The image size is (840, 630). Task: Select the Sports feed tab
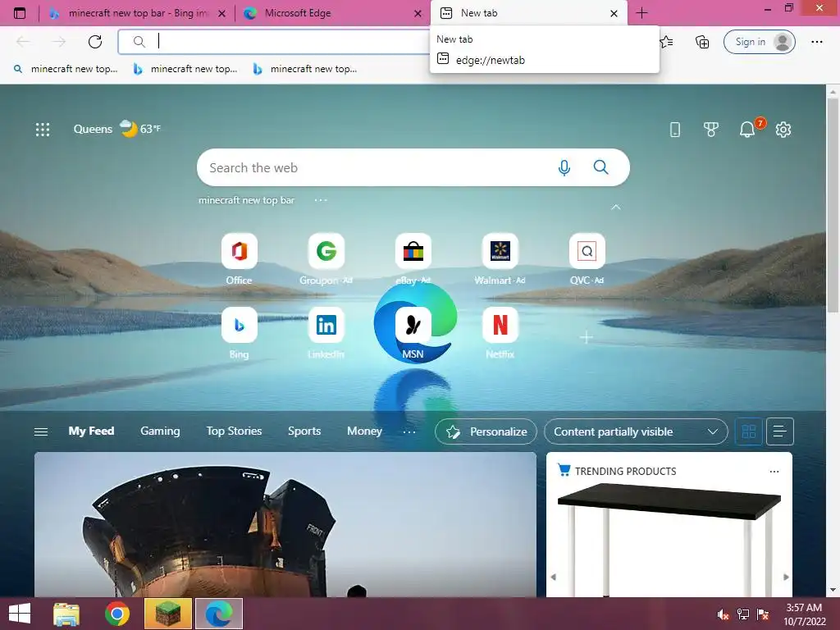tap(304, 431)
